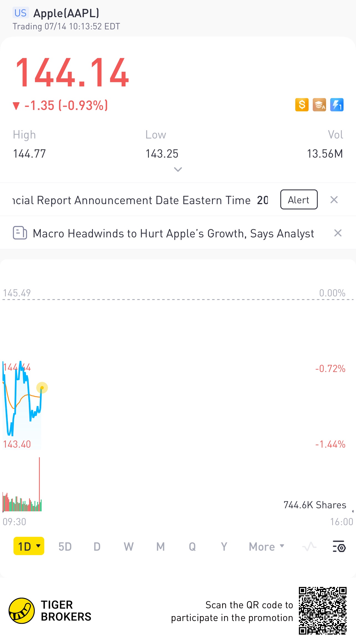
Task: Switch chart to 5D timeframe
Action: (x=65, y=546)
